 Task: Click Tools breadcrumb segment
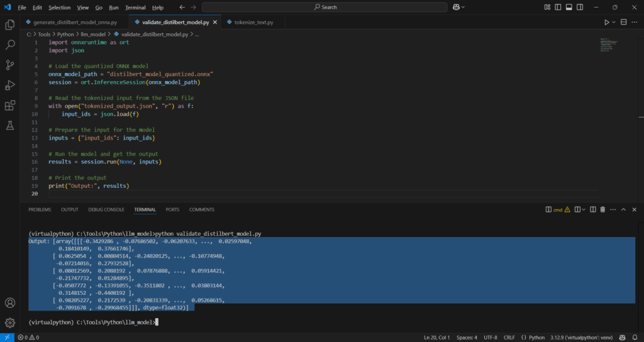coord(45,35)
